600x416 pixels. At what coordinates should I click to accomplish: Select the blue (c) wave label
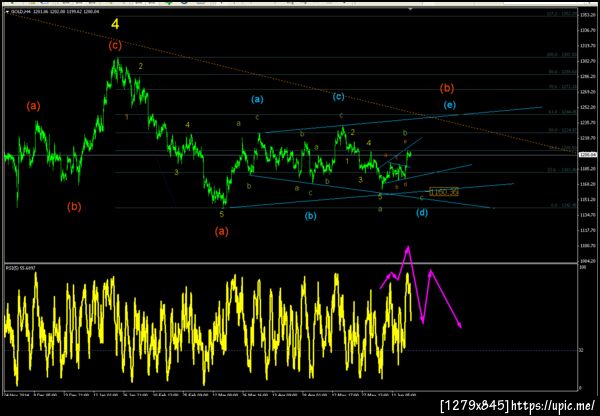(338, 97)
